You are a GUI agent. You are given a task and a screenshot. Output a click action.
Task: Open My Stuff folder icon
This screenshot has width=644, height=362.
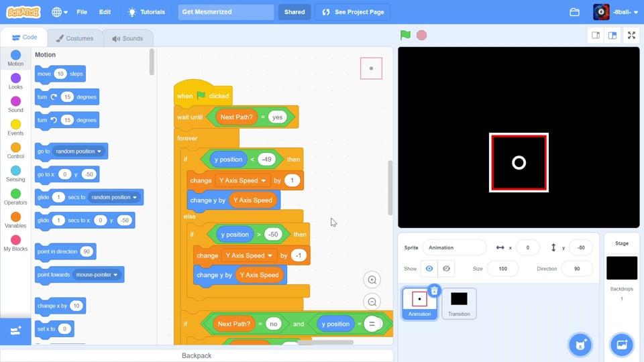point(574,12)
